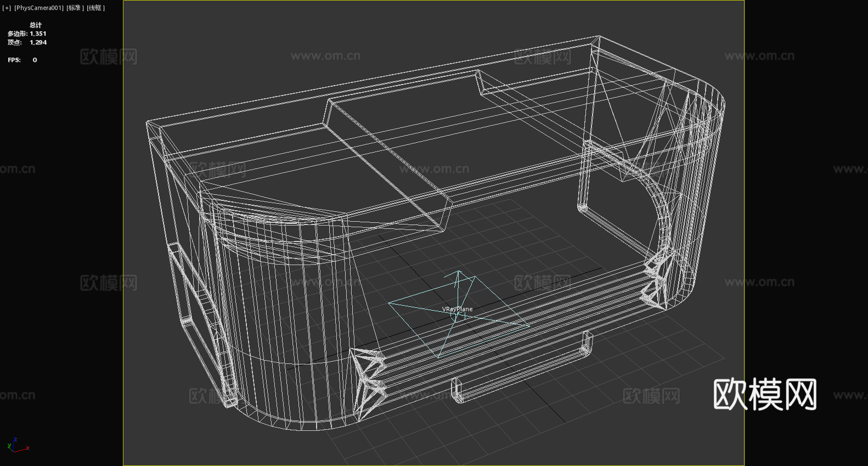868x466 pixels.
Task: Open the 标准 shading quality menu
Action: 75,8
